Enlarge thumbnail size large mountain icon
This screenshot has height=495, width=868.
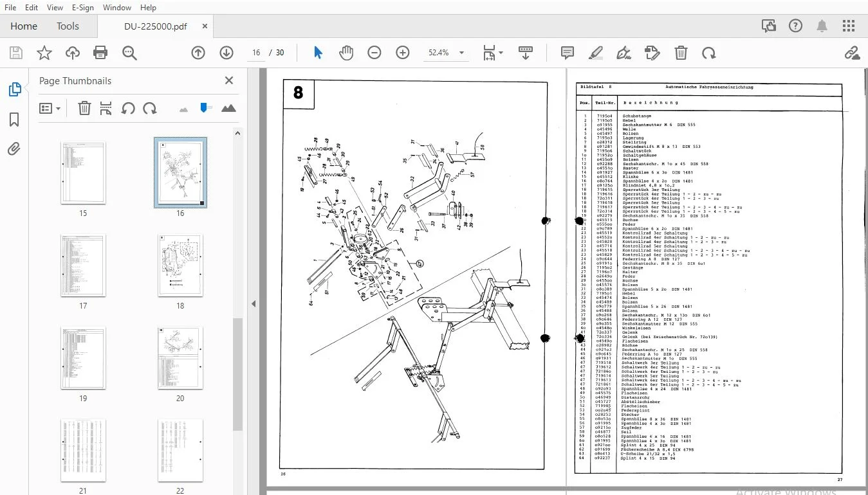[228, 108]
